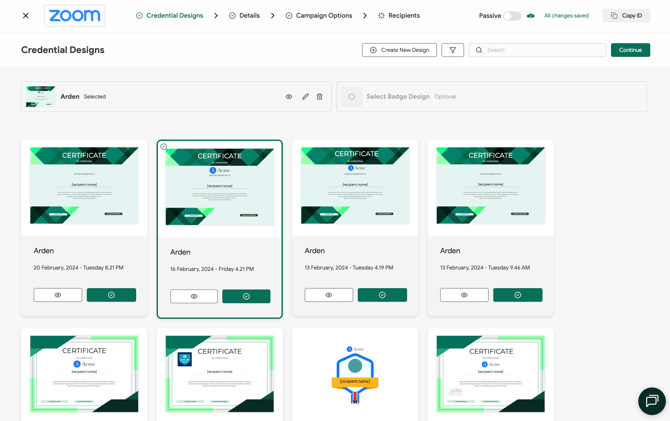The width and height of the screenshot is (670, 421).
Task: Preview the Arden design dated 16 February
Action: click(x=194, y=296)
